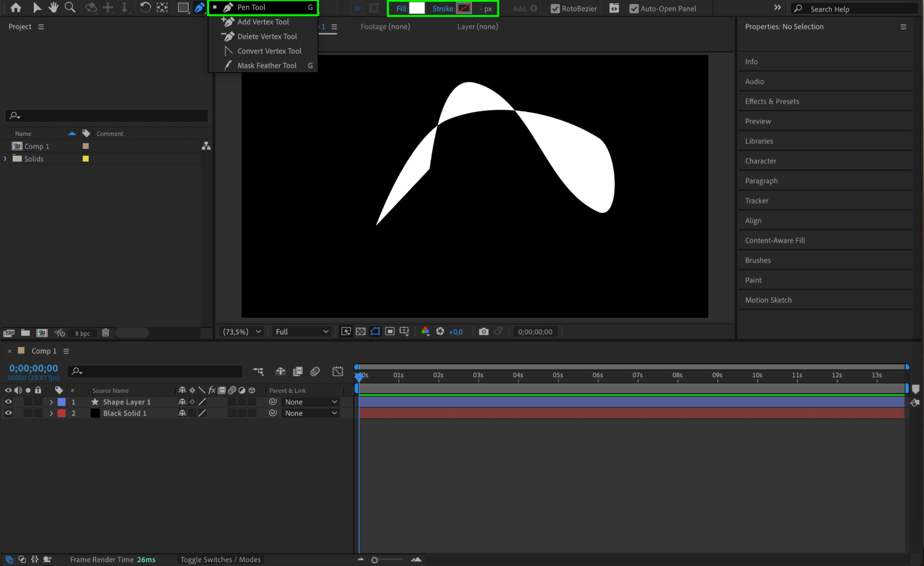Click Toggle Switches / Modes button
This screenshot has width=924, height=566.
pos(220,560)
